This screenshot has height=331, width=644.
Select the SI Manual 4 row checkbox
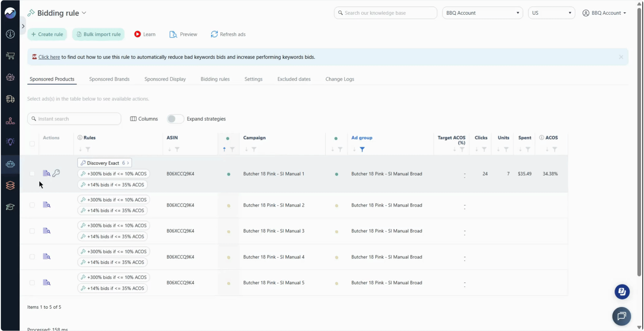point(32,257)
